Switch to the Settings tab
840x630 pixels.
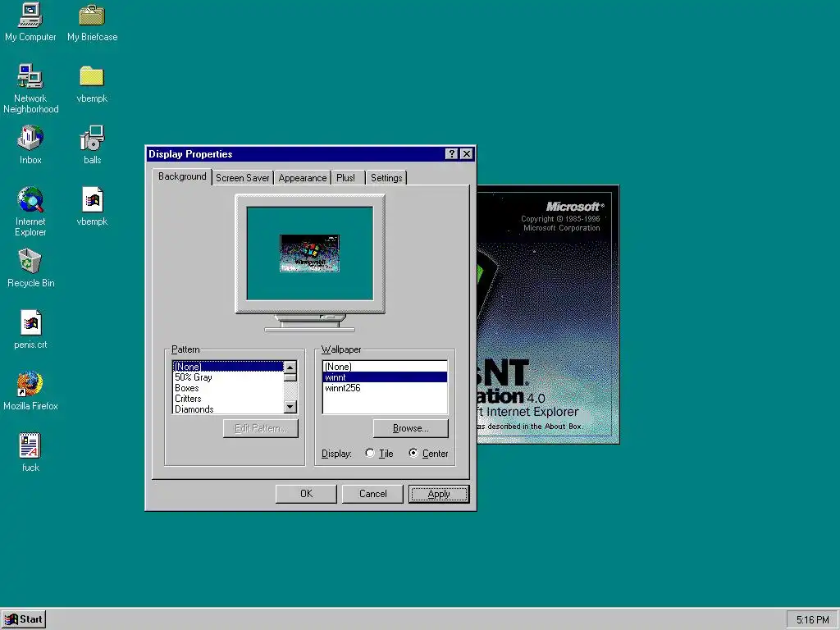(x=386, y=178)
